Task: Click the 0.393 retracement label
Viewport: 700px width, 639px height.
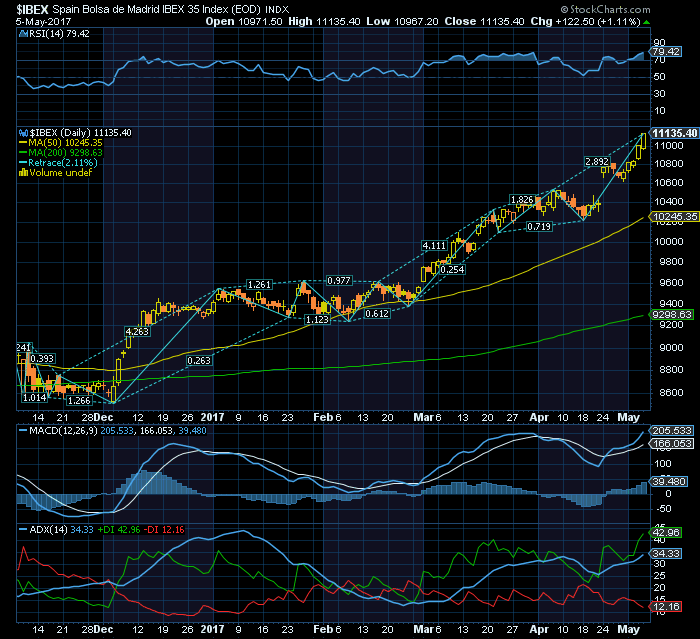Action: click(42, 358)
